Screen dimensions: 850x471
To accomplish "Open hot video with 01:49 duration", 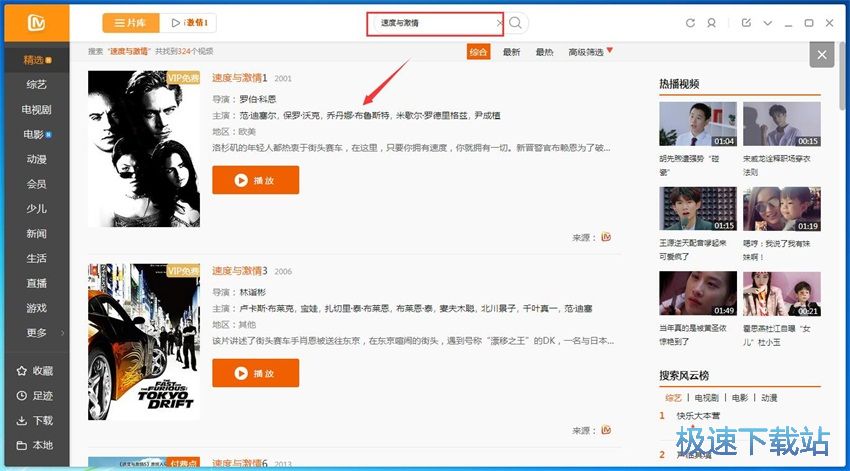I will click(x=698, y=294).
